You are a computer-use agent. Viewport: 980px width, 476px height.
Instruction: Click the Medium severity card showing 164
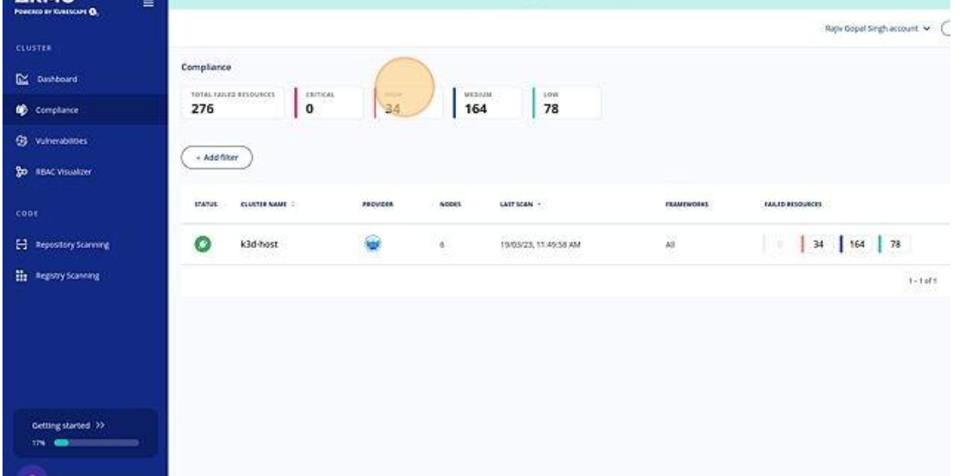[487, 102]
